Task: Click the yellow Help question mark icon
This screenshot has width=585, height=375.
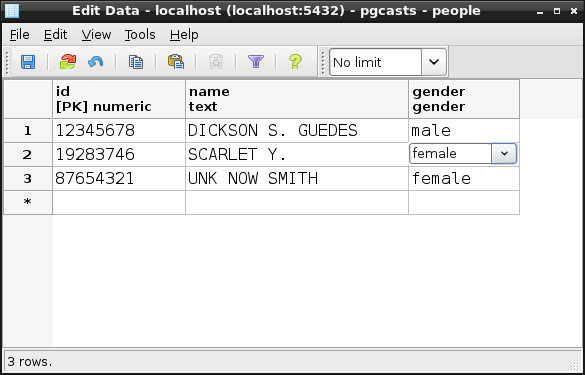Action: pyautogui.click(x=295, y=62)
